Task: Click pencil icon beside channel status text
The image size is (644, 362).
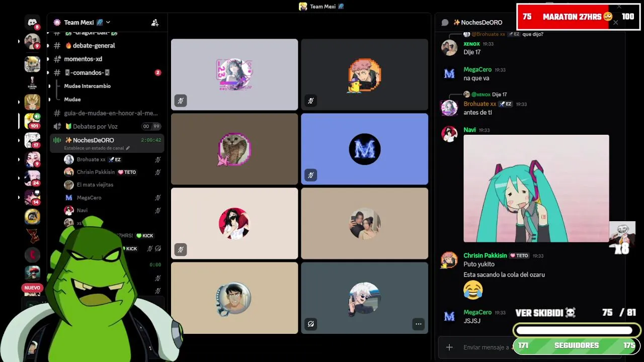Action: tap(128, 148)
